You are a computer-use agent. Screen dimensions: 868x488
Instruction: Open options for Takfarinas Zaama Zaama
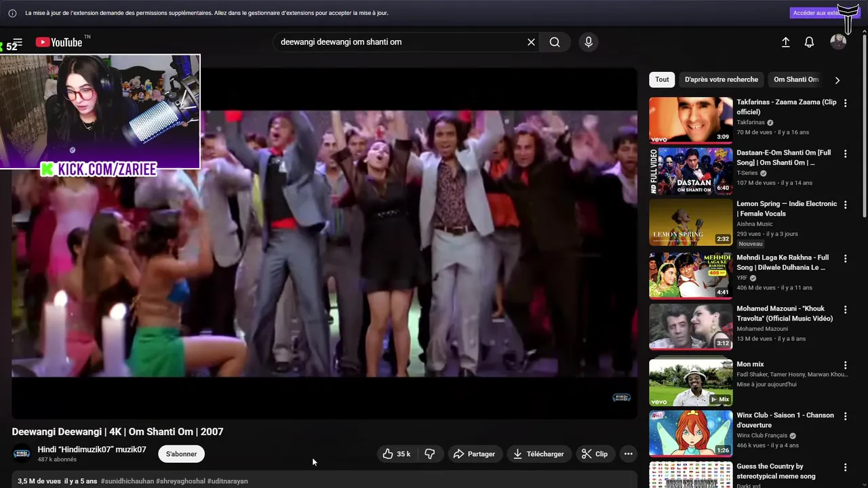[x=845, y=103]
